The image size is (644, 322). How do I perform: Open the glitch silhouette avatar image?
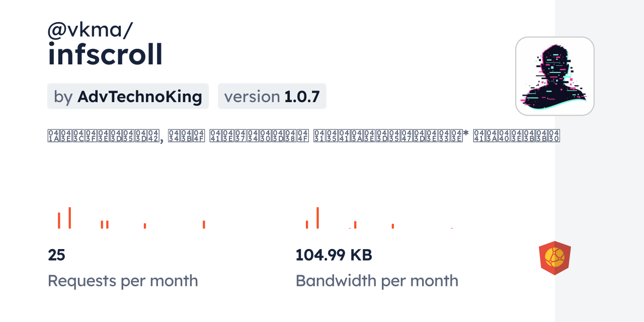coord(554,76)
